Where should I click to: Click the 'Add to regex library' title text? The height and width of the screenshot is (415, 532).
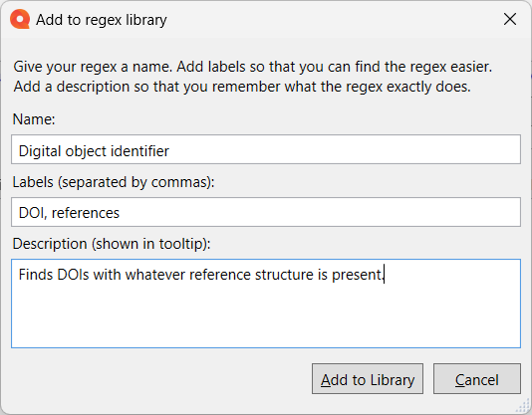[x=102, y=20]
